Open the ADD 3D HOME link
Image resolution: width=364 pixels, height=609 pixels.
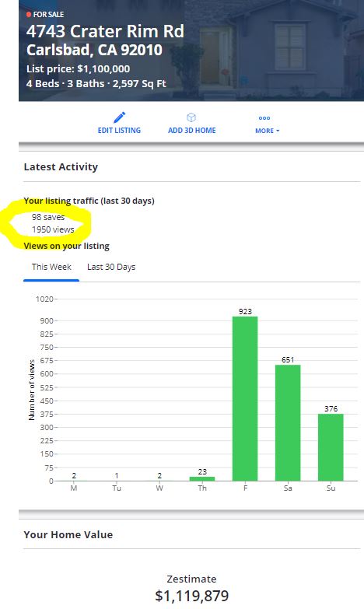click(x=192, y=131)
